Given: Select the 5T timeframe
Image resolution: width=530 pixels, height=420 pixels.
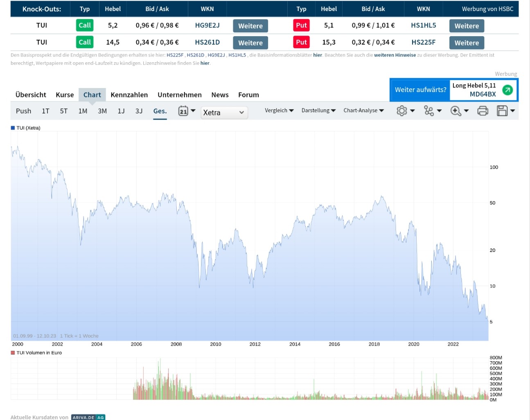Looking at the screenshot, I should tap(63, 111).
